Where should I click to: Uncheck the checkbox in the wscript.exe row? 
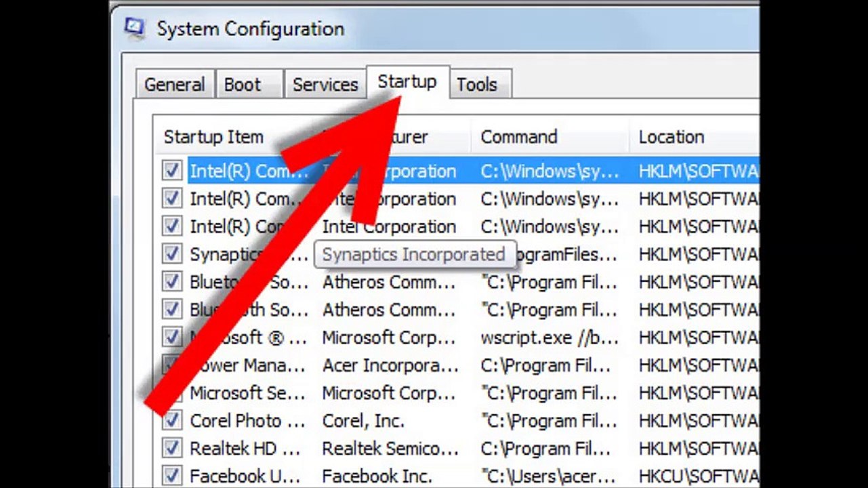[172, 337]
